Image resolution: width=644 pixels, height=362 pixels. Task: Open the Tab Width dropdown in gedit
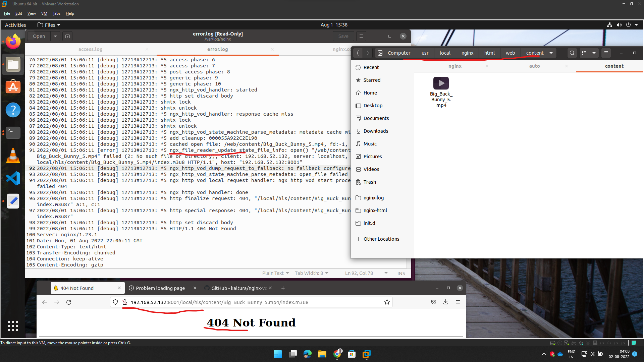(x=311, y=273)
